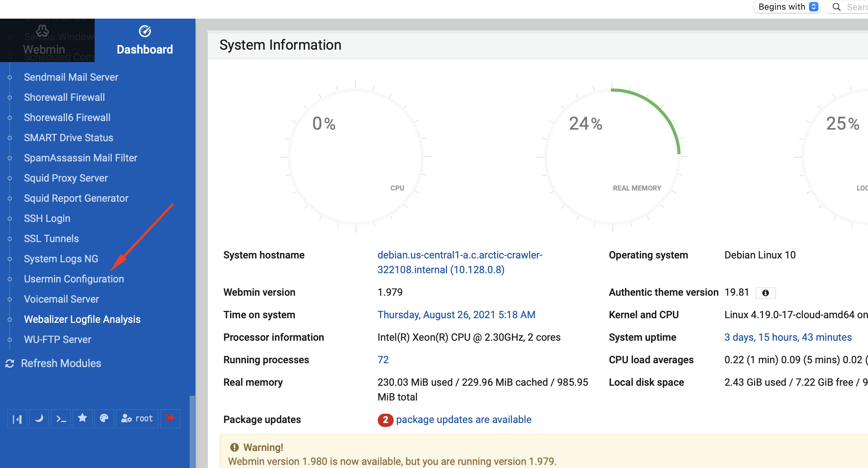The height and width of the screenshot is (468, 868).
Task: Open the 'Begins with' search filter dropdown
Action: pos(787,7)
